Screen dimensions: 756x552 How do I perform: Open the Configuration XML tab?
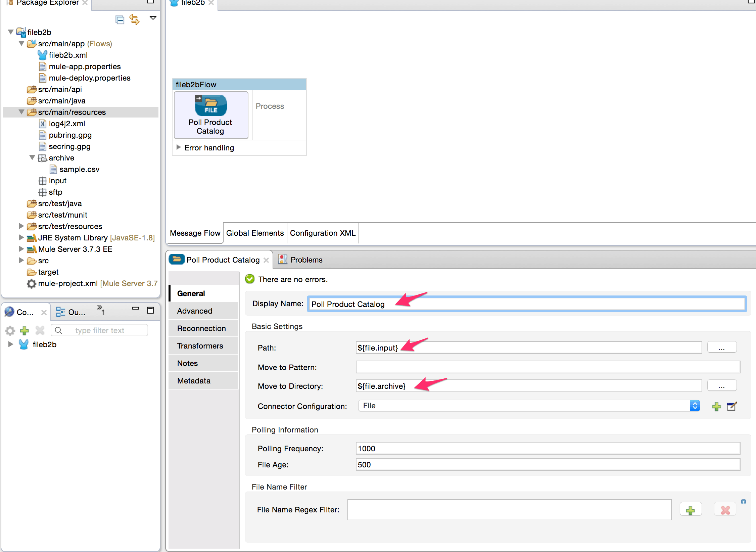tap(322, 233)
